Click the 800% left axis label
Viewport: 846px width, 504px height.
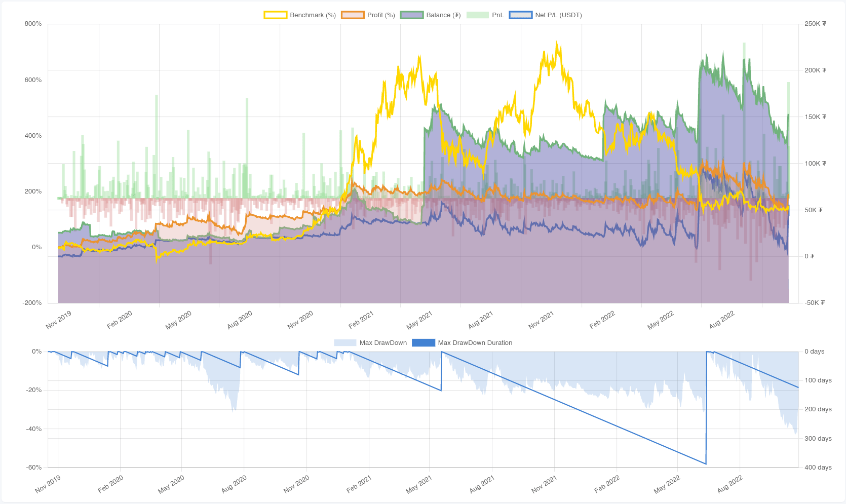(33, 24)
